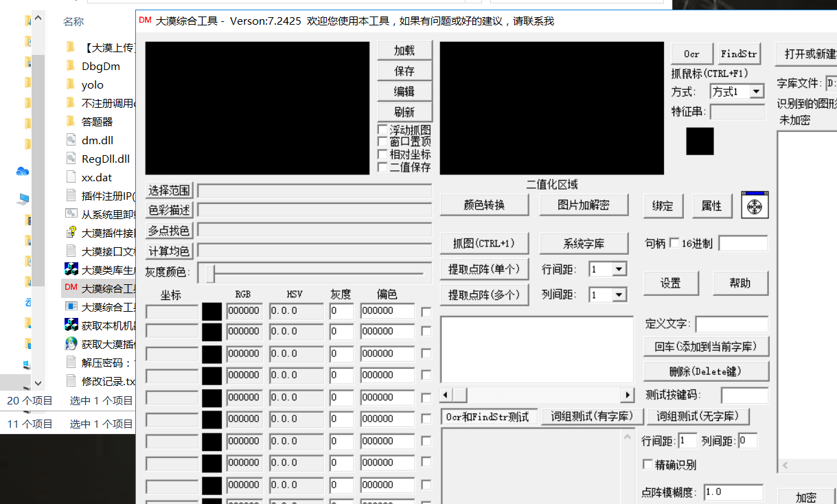Open OneDrive cloud icon in Explorer sidebar

pyautogui.click(x=23, y=171)
